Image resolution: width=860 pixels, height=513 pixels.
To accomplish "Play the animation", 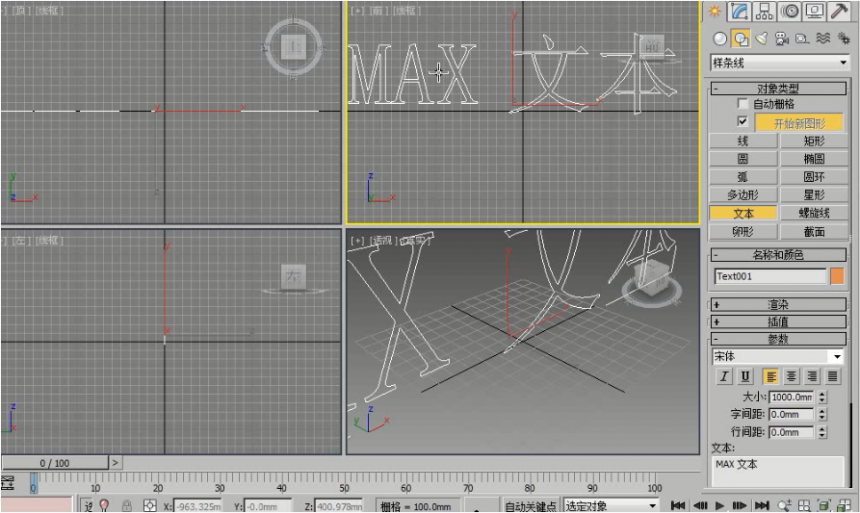I will click(720, 505).
